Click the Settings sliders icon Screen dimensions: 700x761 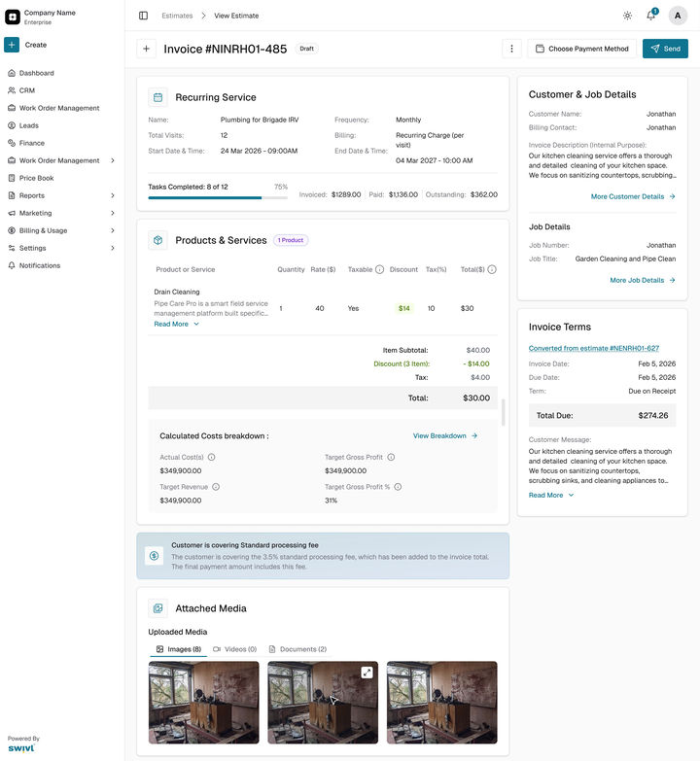12,248
